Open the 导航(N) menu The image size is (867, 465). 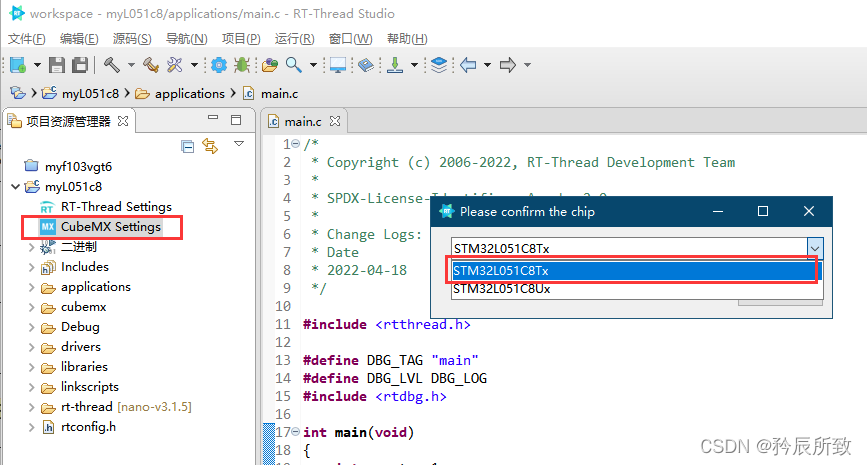click(186, 39)
